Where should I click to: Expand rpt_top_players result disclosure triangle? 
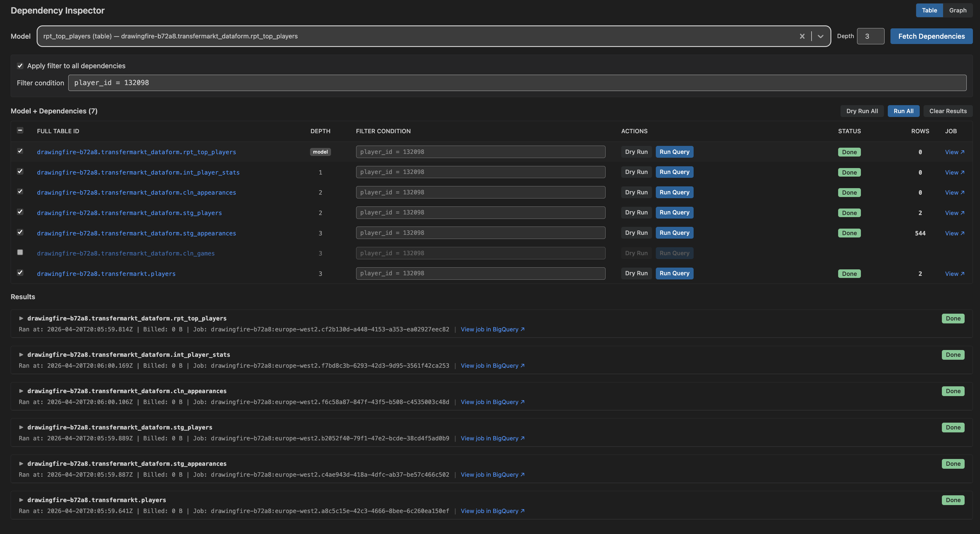point(21,318)
